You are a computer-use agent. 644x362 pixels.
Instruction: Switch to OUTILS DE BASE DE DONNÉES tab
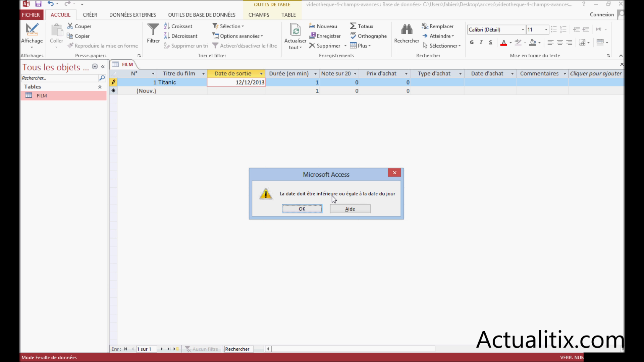[x=202, y=15]
